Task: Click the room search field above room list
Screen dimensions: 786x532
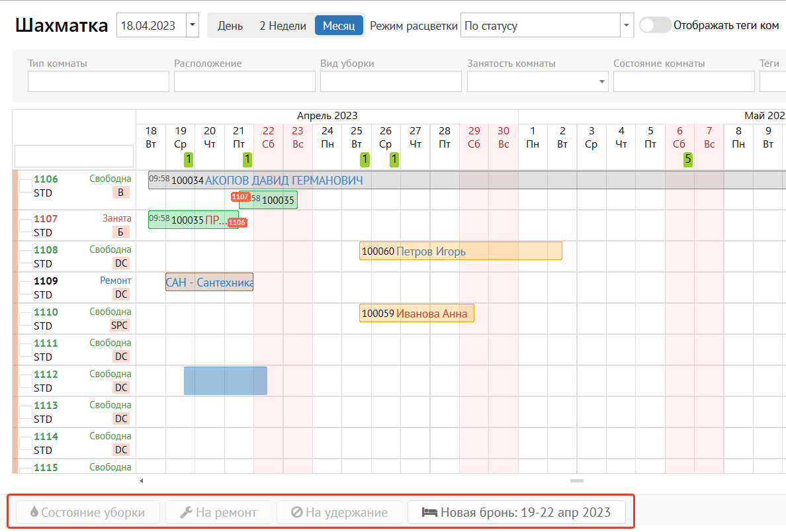Action: [x=74, y=156]
